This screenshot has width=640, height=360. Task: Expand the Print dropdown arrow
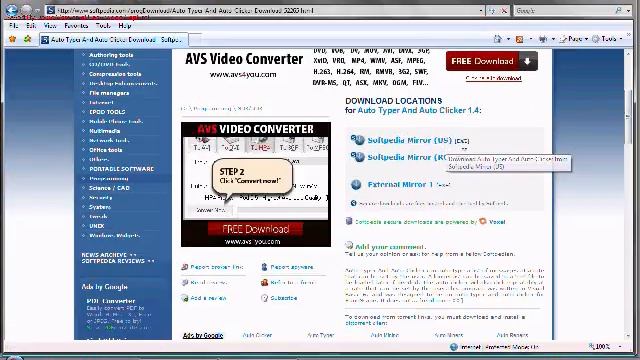coord(553,39)
